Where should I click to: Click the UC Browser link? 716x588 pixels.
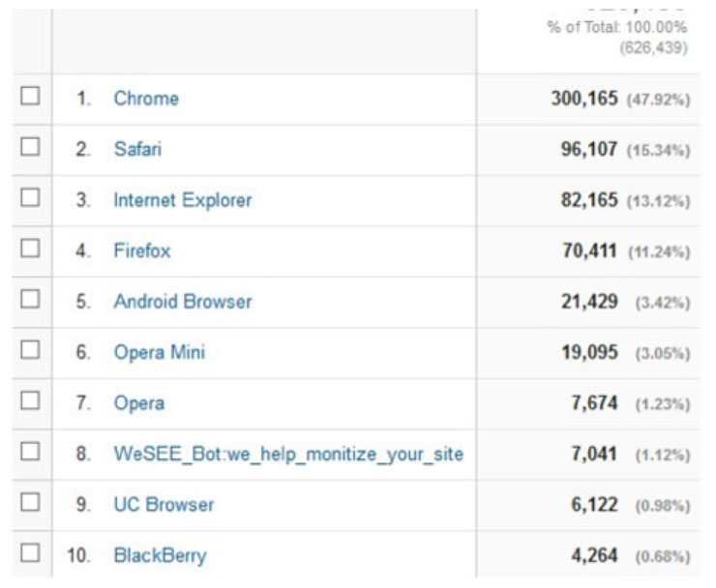coord(164,505)
